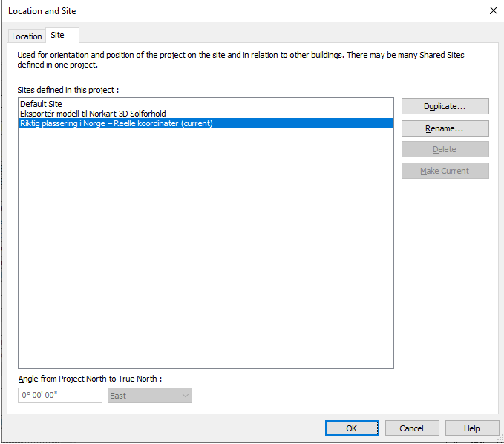This screenshot has width=504, height=444.
Task: Select Default Site in the sites list
Action: point(41,104)
